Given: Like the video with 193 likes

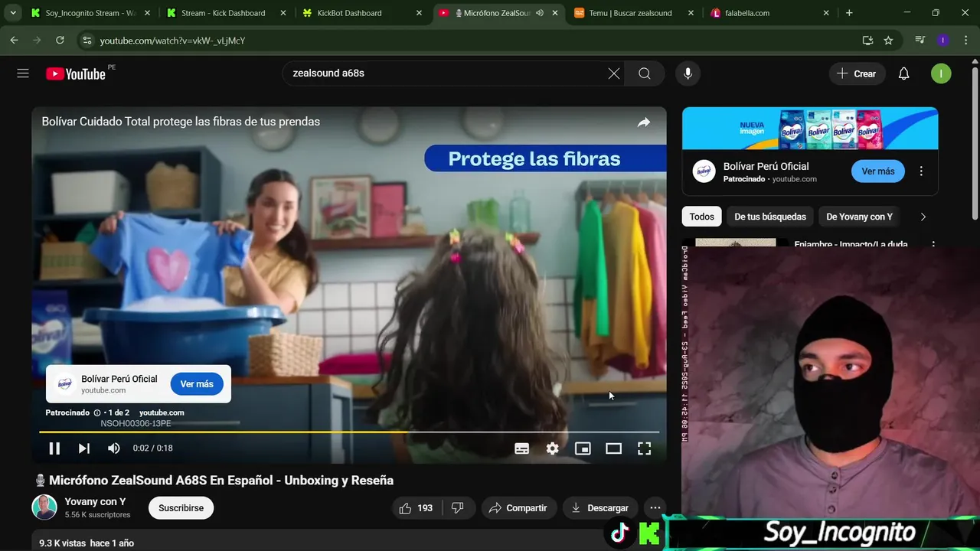Looking at the screenshot, I should tap(416, 508).
